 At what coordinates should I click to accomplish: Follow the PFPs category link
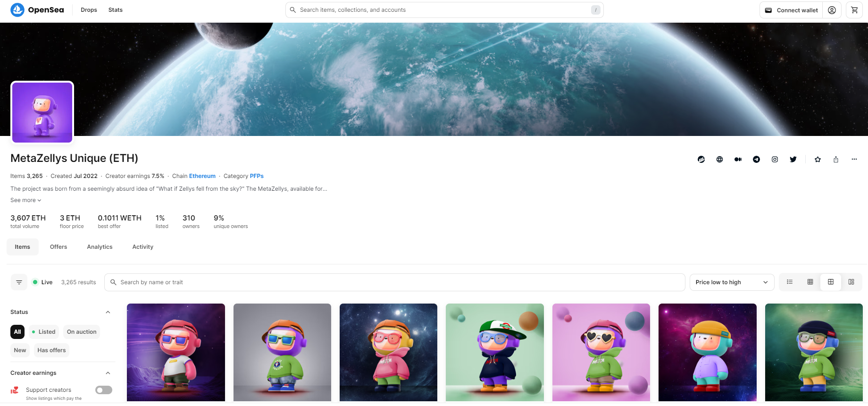257,176
